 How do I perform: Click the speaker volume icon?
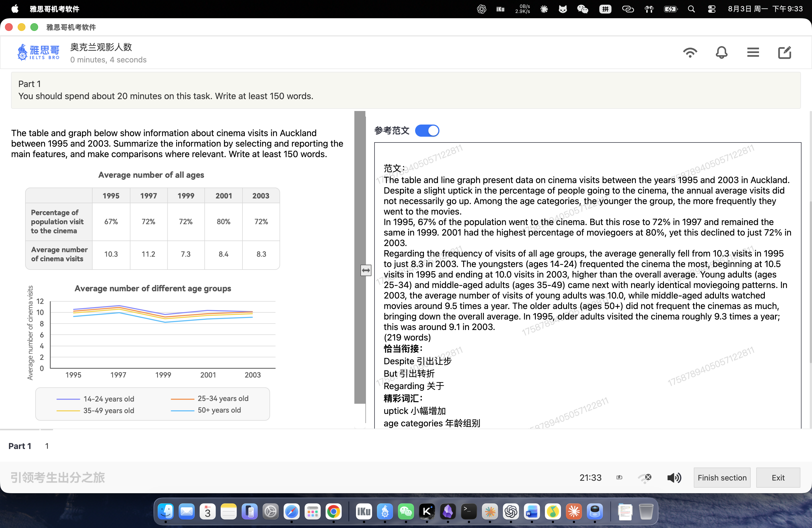click(674, 477)
